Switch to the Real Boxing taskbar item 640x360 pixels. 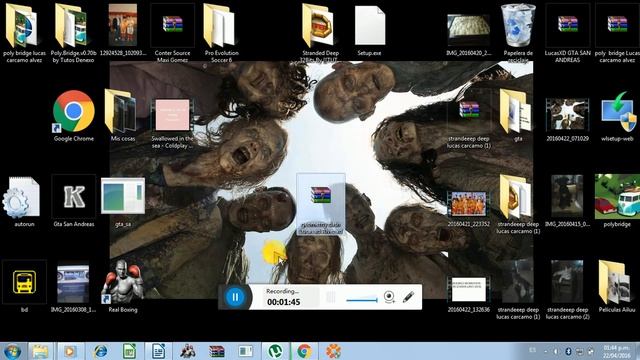(187, 351)
